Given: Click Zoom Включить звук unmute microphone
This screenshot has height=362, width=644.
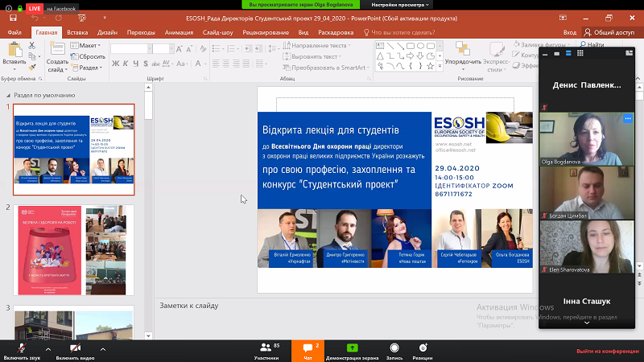Looking at the screenshot, I should (x=22, y=352).
